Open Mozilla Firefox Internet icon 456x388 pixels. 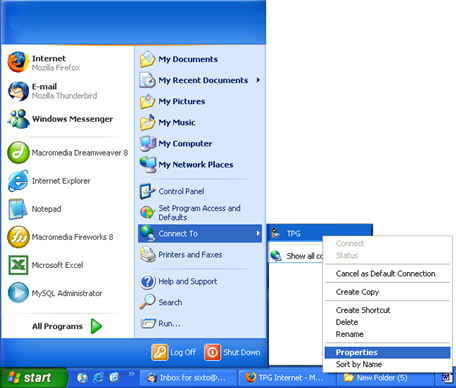tap(18, 62)
